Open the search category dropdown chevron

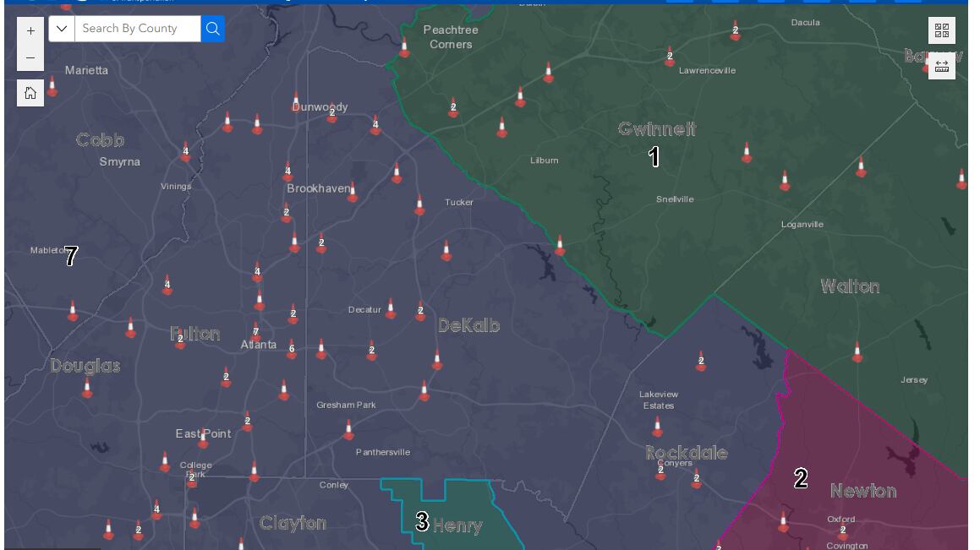pyautogui.click(x=61, y=28)
